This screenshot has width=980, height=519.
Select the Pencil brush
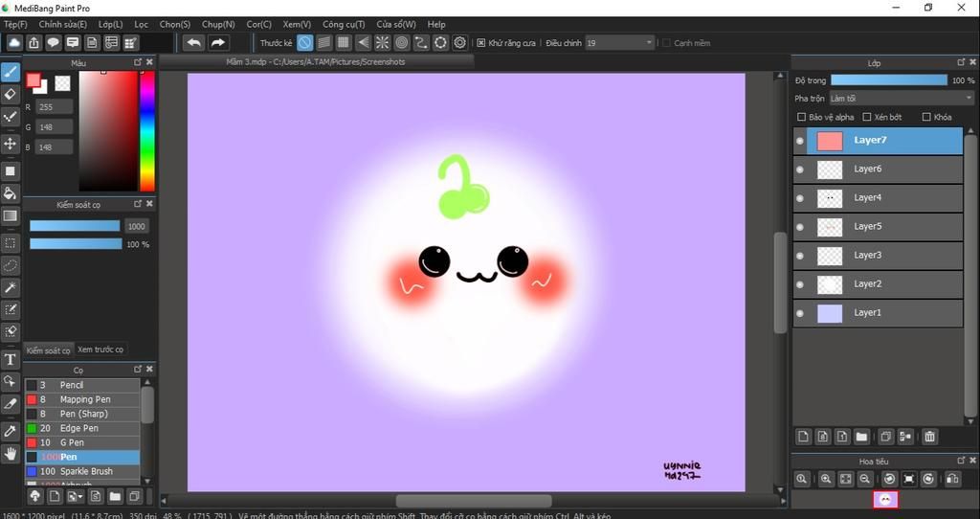point(82,385)
